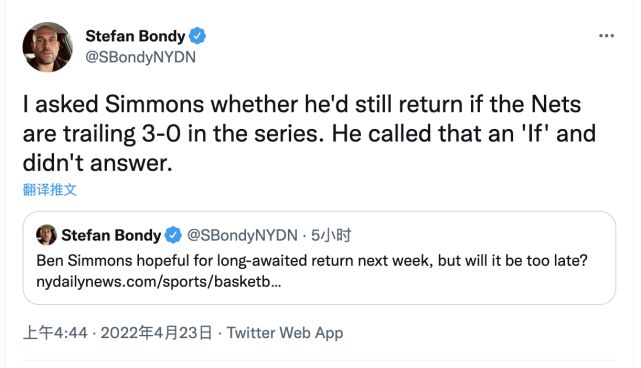Click the Twitter Web App source label

(x=285, y=333)
